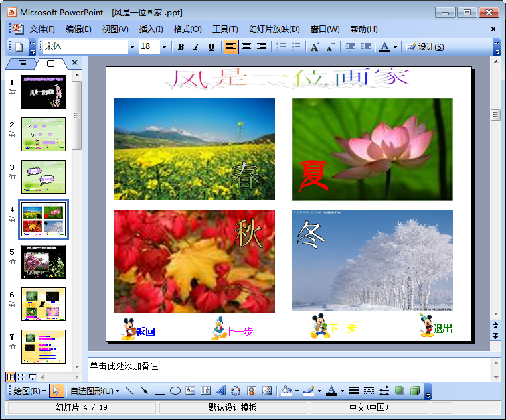The height and width of the screenshot is (420, 506).
Task: Expand drawing toolbar Font Color arrow
Action: coord(342,391)
